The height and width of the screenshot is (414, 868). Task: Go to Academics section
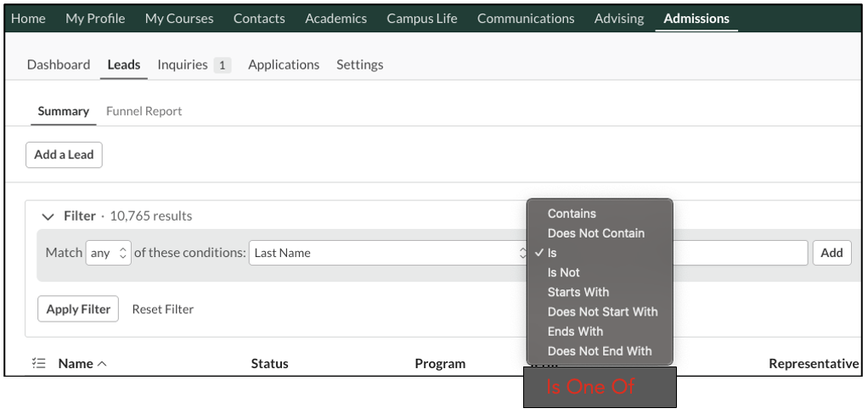click(336, 19)
